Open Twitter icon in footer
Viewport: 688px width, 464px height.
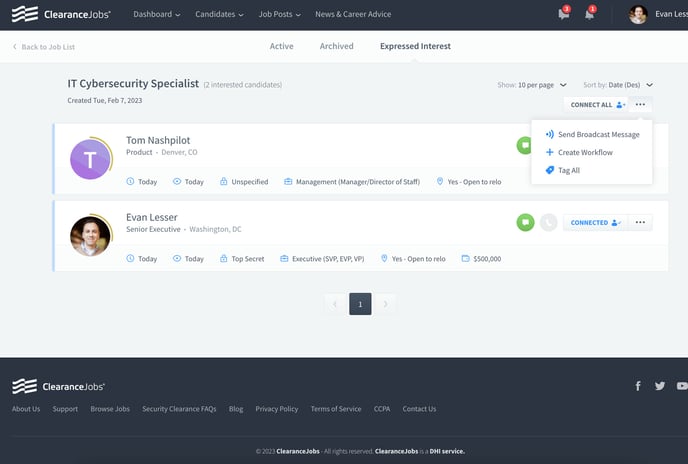(x=659, y=386)
